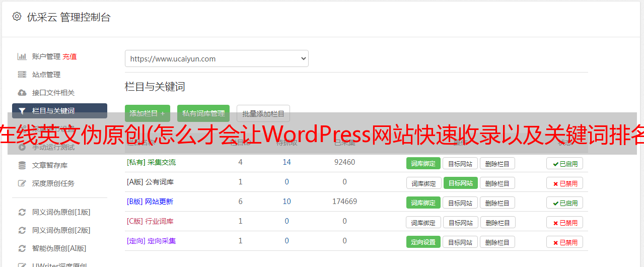
Task: Click the 栏目与关键词 page heading
Action: coord(155,87)
